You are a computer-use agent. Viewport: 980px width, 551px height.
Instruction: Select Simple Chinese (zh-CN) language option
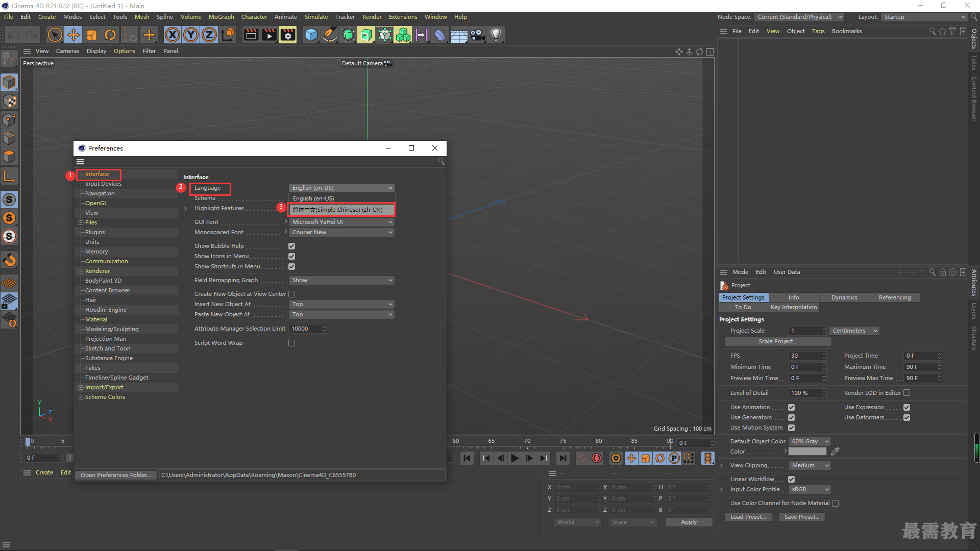click(341, 210)
